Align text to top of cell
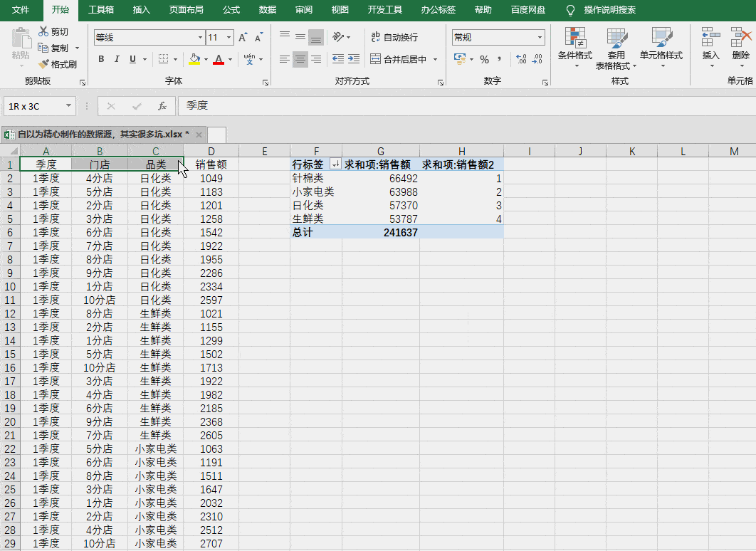Viewport: 756px width, 551px height. (x=285, y=36)
